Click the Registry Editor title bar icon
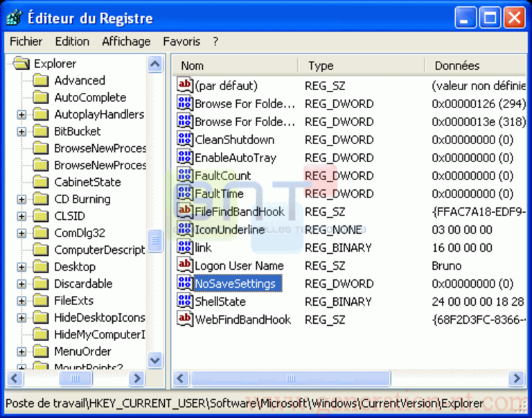The width and height of the screenshot is (532, 418). coord(15,17)
